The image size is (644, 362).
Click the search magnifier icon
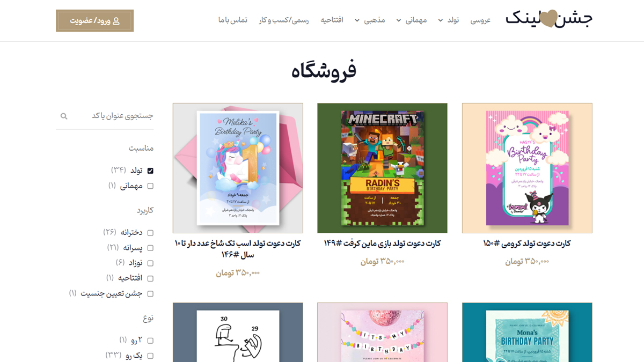(x=64, y=116)
